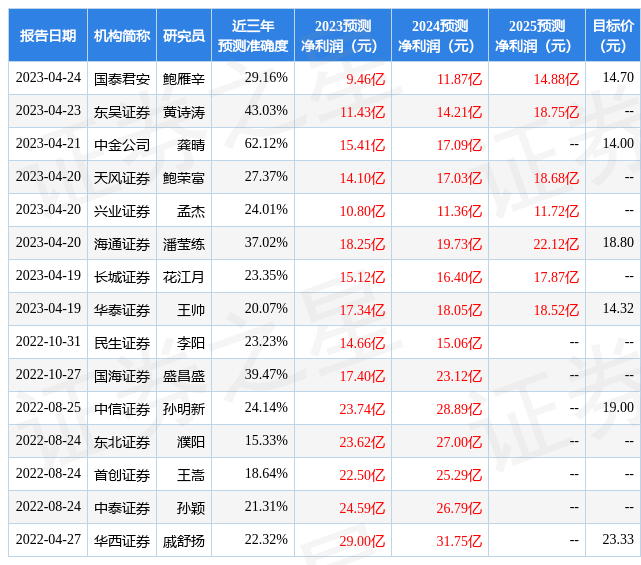Click the 机构简称 column header
The width and height of the screenshot is (641, 565).
click(122, 35)
